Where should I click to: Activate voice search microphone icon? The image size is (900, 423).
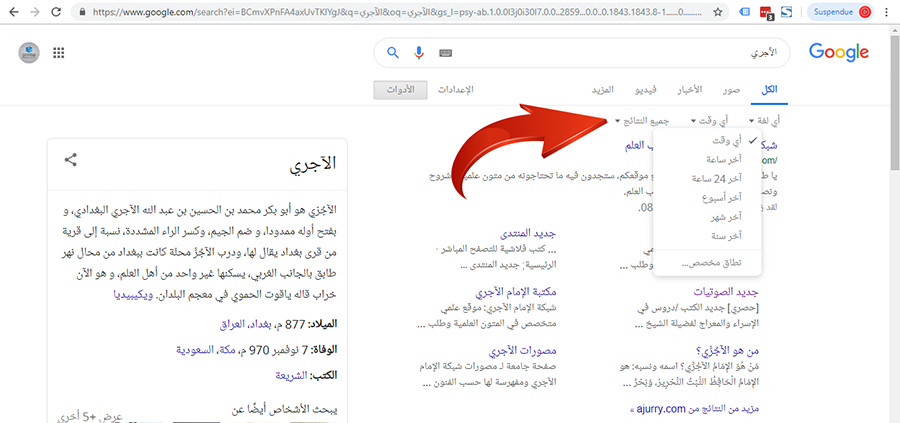coord(418,52)
